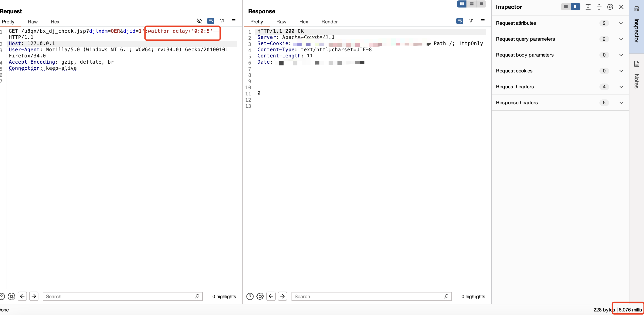
Task: Click Request search magnifier icon
Action: coord(197,296)
